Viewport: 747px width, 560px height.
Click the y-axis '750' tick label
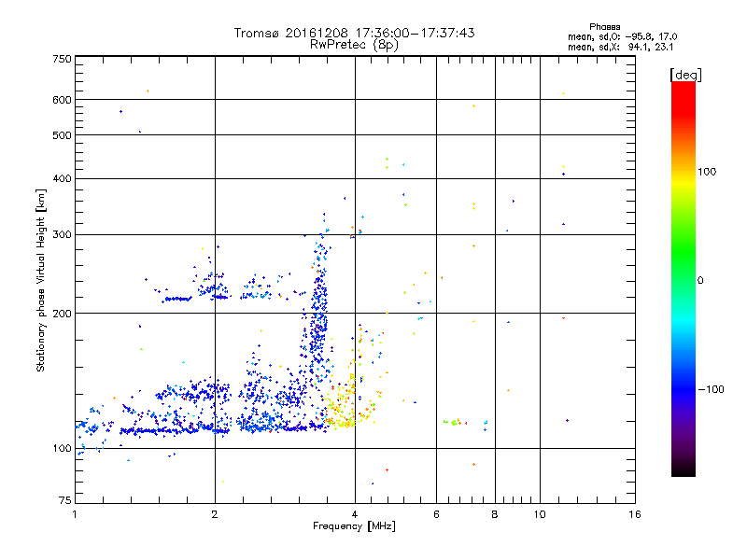pos(62,59)
